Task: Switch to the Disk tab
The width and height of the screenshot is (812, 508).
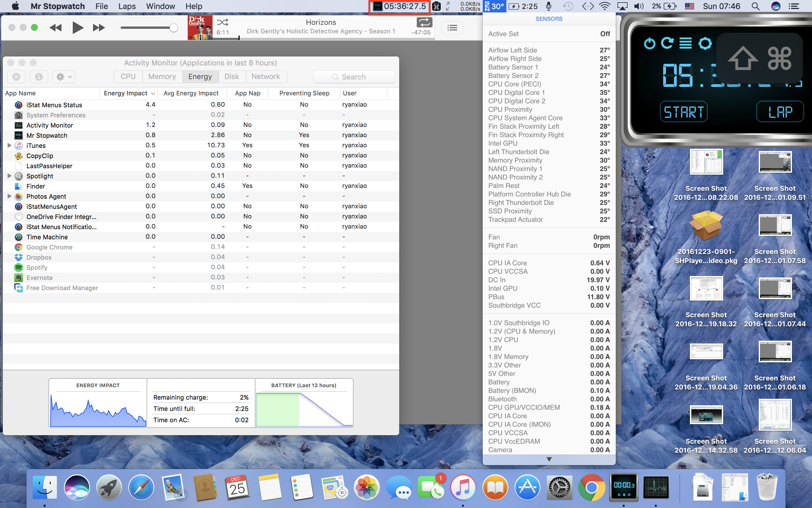Action: (x=232, y=76)
